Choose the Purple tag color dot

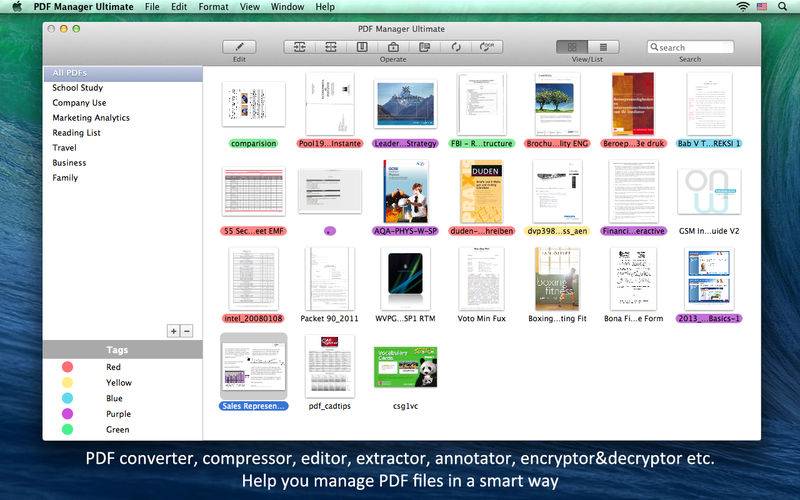coord(67,414)
